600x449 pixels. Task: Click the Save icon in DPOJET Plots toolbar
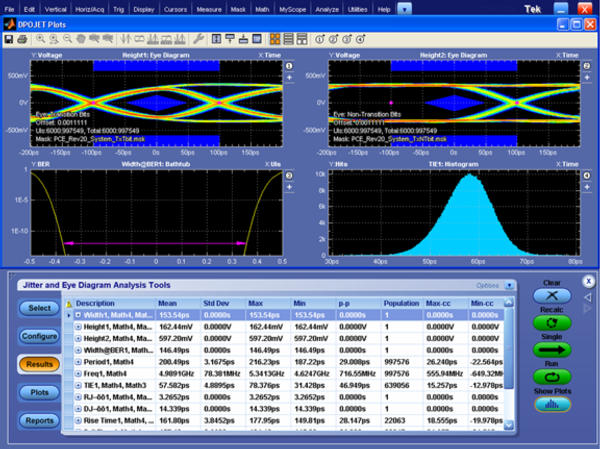[9, 39]
